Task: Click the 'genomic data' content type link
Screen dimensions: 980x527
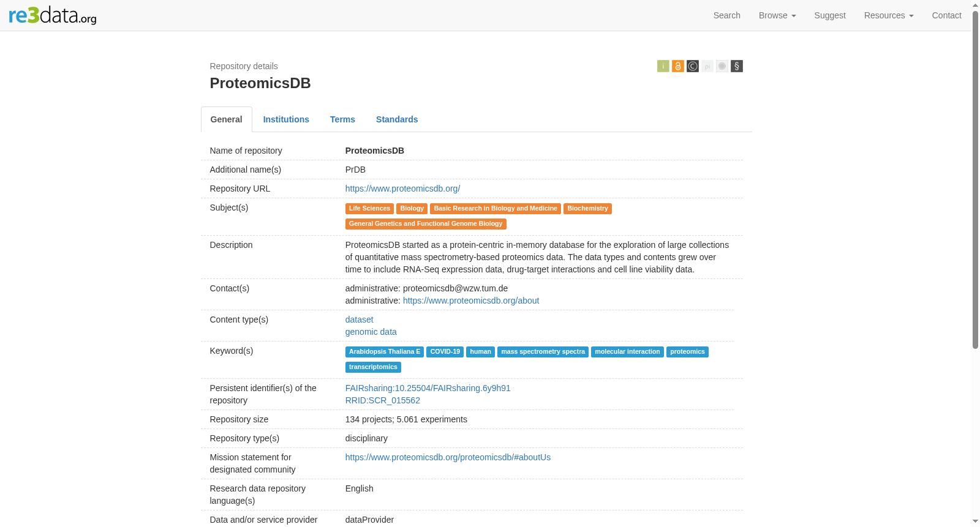Action: click(x=371, y=332)
